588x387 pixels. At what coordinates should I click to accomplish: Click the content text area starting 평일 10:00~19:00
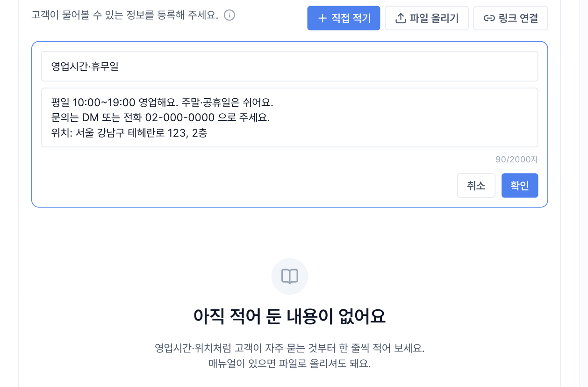pos(290,117)
